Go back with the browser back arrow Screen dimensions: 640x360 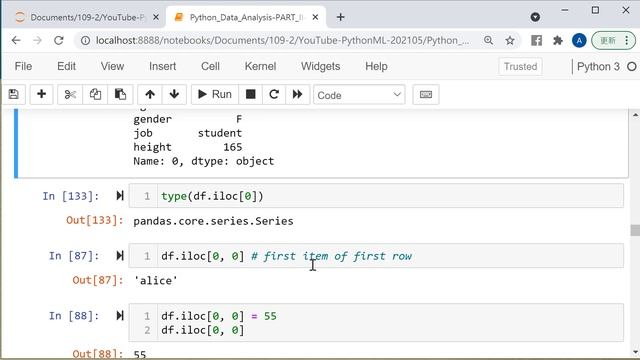pyautogui.click(x=16, y=40)
